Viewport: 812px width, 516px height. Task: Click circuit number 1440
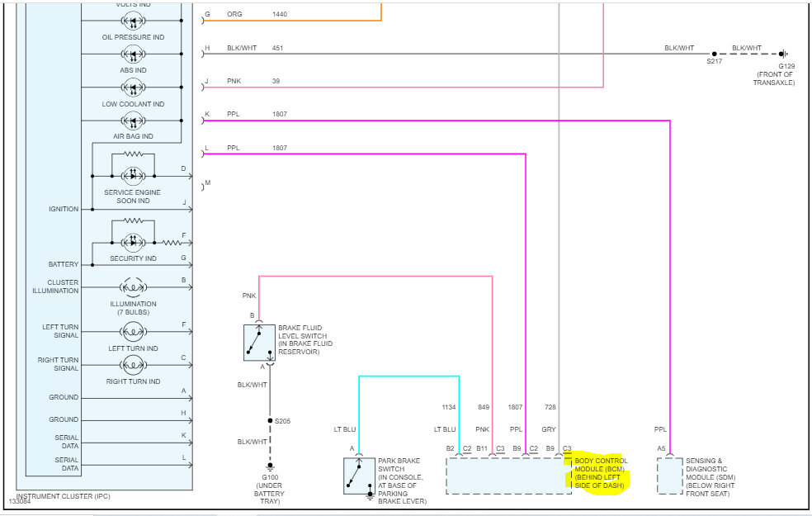[x=280, y=15]
